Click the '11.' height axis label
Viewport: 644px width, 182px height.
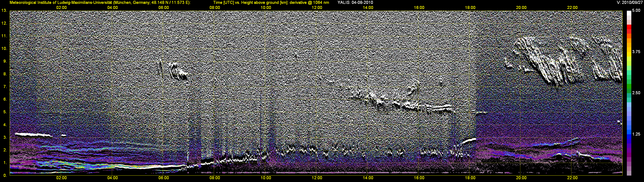[4, 36]
